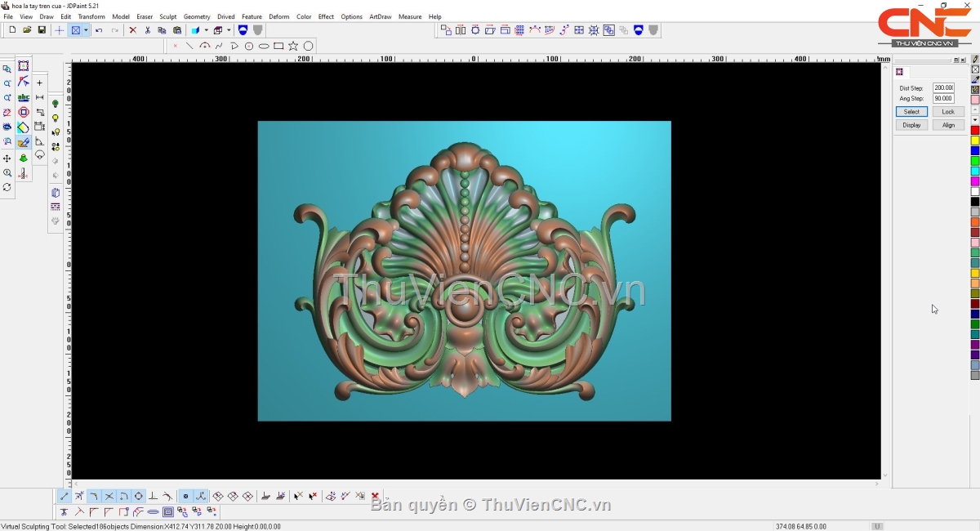Screen dimensions: 980x531
Task: Click the yellow light bulb icon
Action: (56, 118)
